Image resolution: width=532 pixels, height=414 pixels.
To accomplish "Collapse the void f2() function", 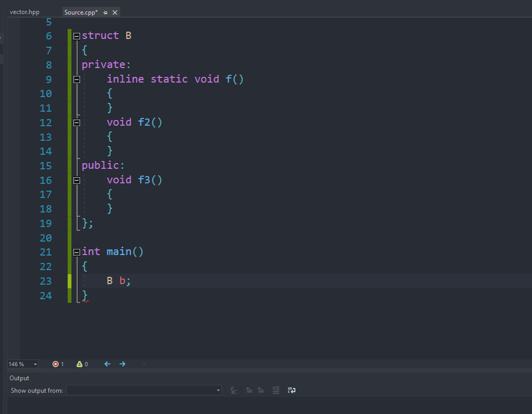I will click(x=76, y=123).
